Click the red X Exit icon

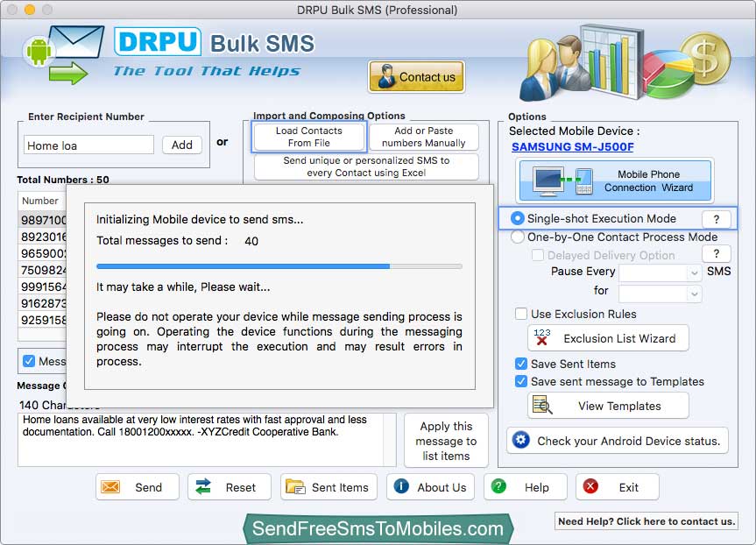point(590,486)
